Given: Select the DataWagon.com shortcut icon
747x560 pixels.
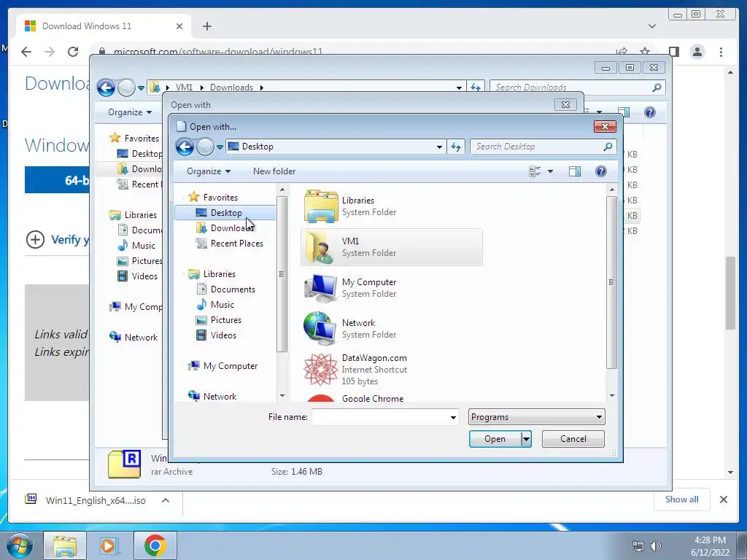Looking at the screenshot, I should 321,370.
